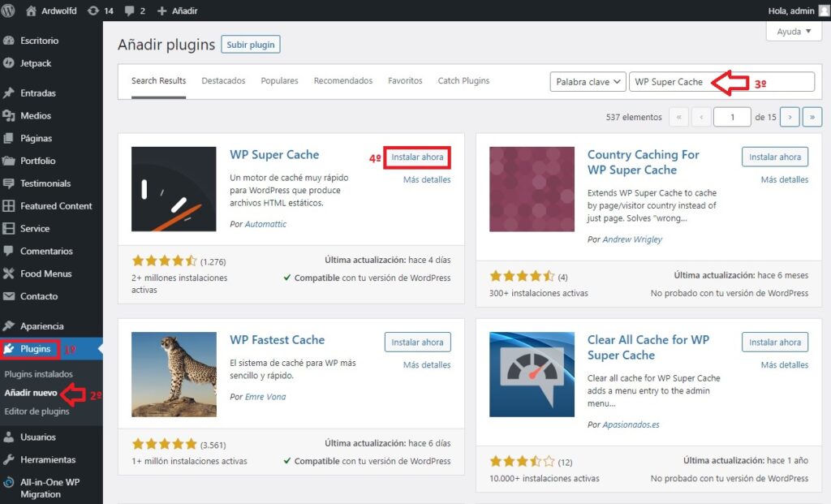Open the WP Super Cache title link
Screen dimensions: 831x504
[x=274, y=155]
